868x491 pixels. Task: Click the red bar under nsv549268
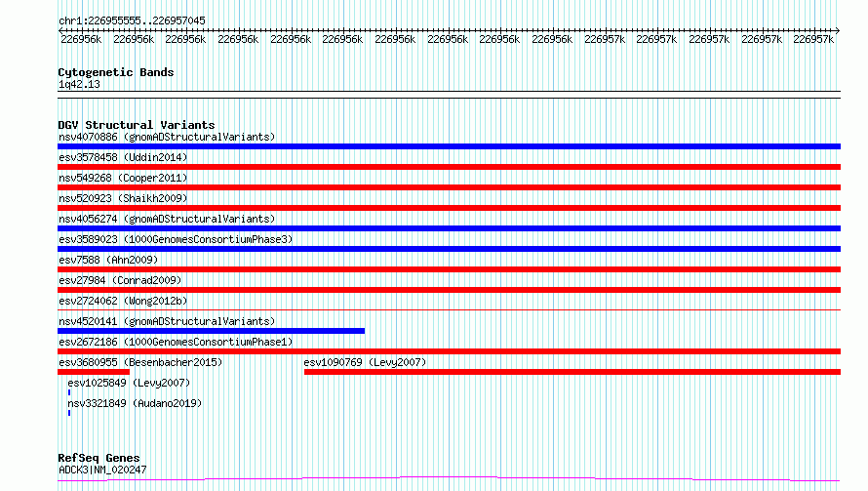[x=449, y=187]
